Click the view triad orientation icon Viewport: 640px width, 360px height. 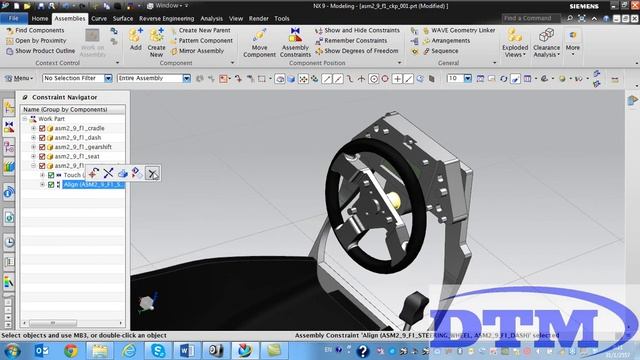pyautogui.click(x=147, y=302)
